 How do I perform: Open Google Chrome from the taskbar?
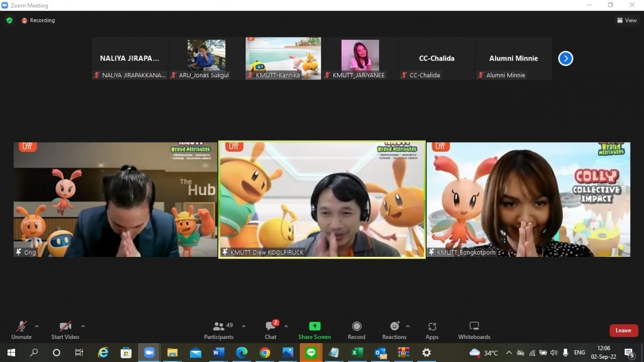pyautogui.click(x=265, y=352)
